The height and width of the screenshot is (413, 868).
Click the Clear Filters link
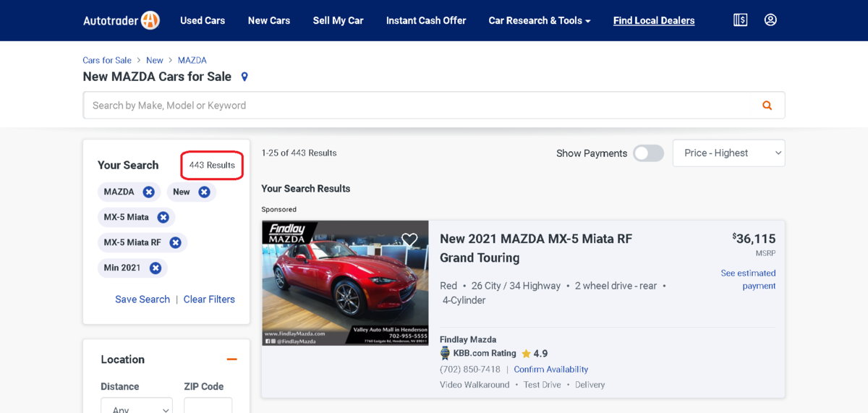pos(209,299)
